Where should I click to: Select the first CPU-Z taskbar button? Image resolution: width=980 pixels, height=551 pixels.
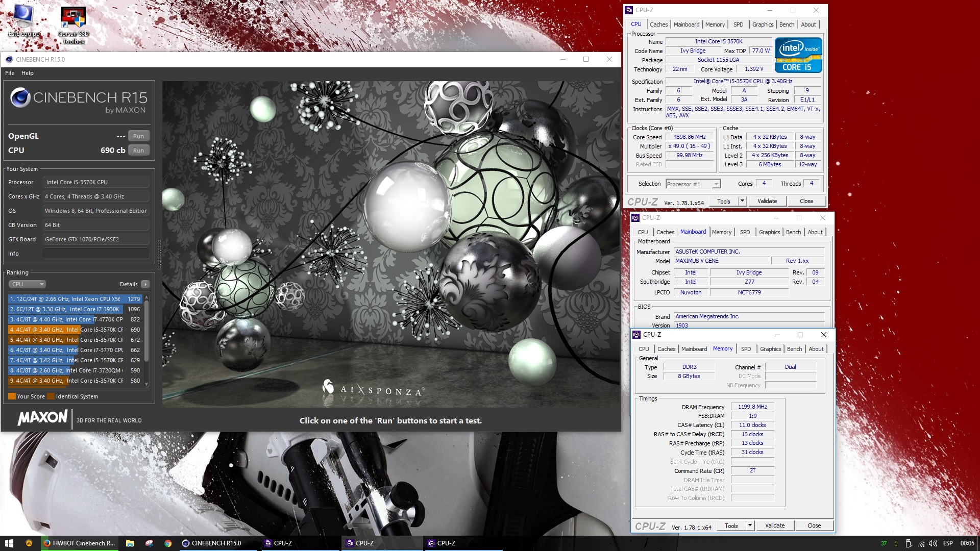point(300,543)
